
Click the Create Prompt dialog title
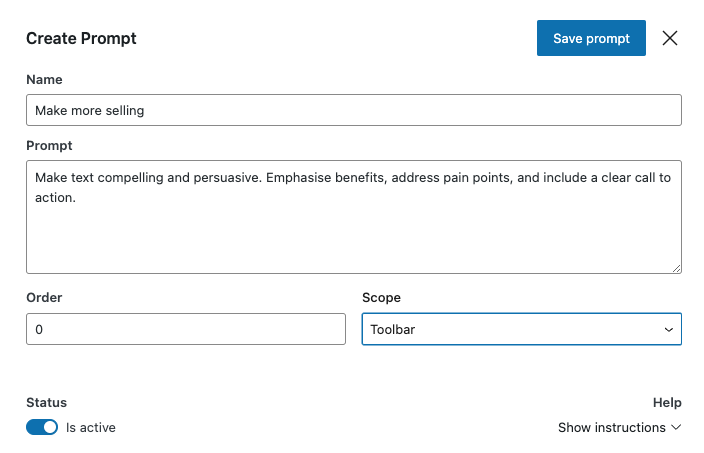[81, 38]
